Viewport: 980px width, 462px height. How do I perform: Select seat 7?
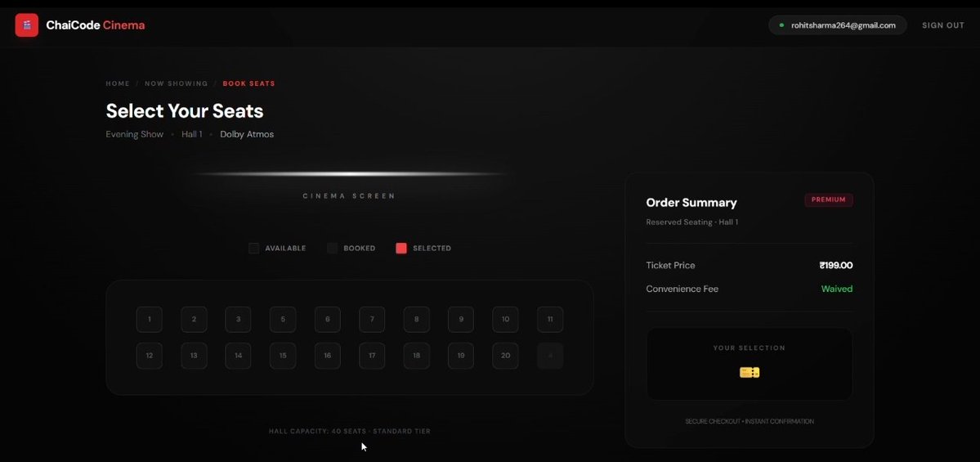(372, 320)
